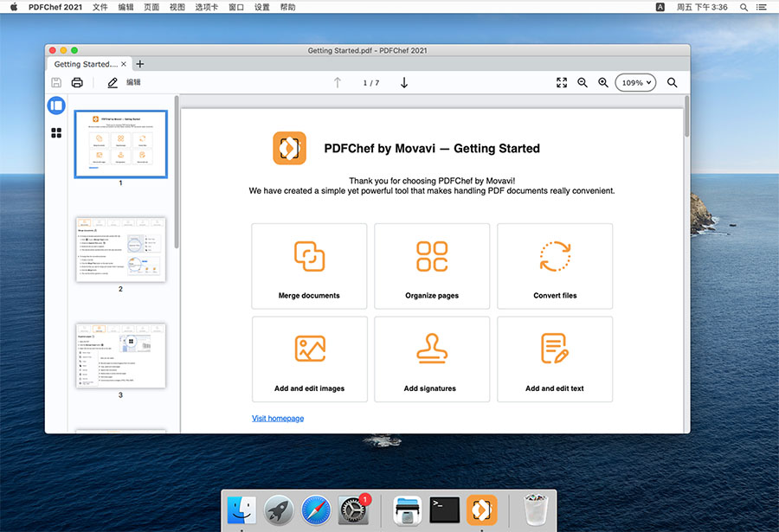The width and height of the screenshot is (779, 532).
Task: Select the page 2 thumbnail
Action: 120,249
